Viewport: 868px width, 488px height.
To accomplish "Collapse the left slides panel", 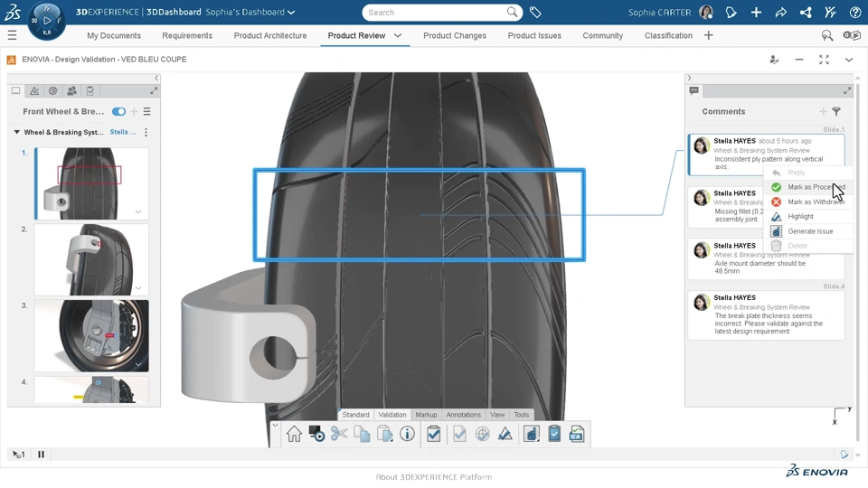I will click(156, 78).
